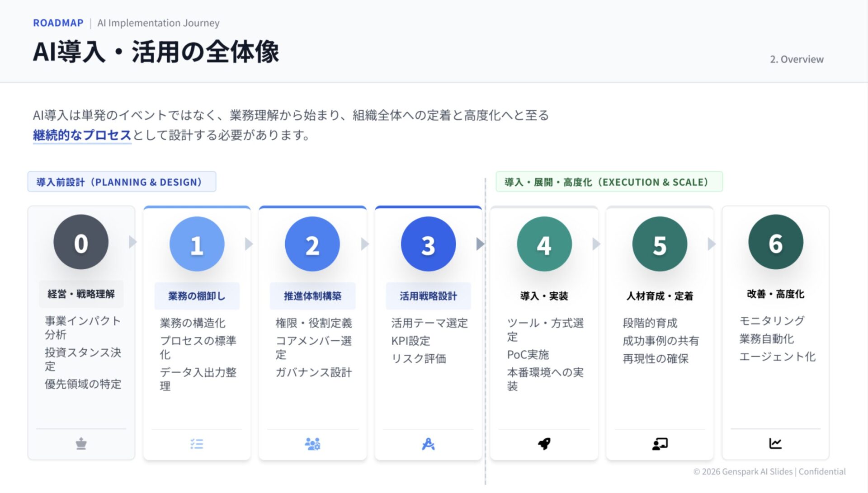Viewport: 868px width, 493px height.
Task: Click the drafting compass icon in card 3
Action: click(x=428, y=444)
